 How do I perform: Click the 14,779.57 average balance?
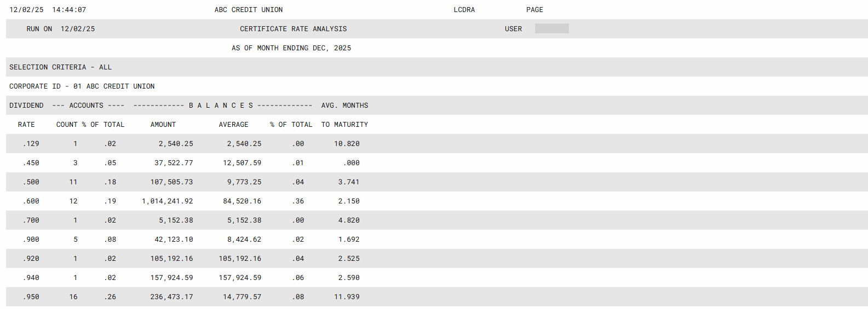(x=242, y=297)
